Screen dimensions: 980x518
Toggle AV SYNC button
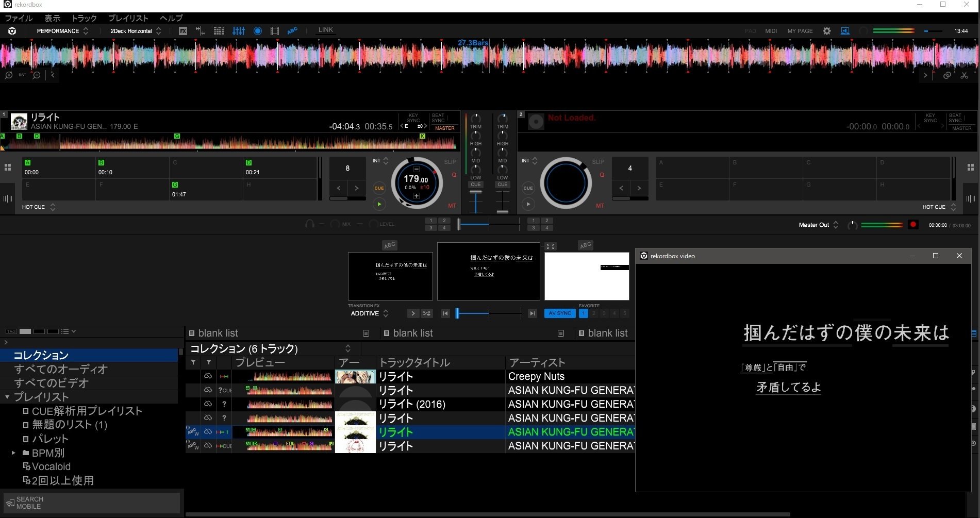click(560, 313)
